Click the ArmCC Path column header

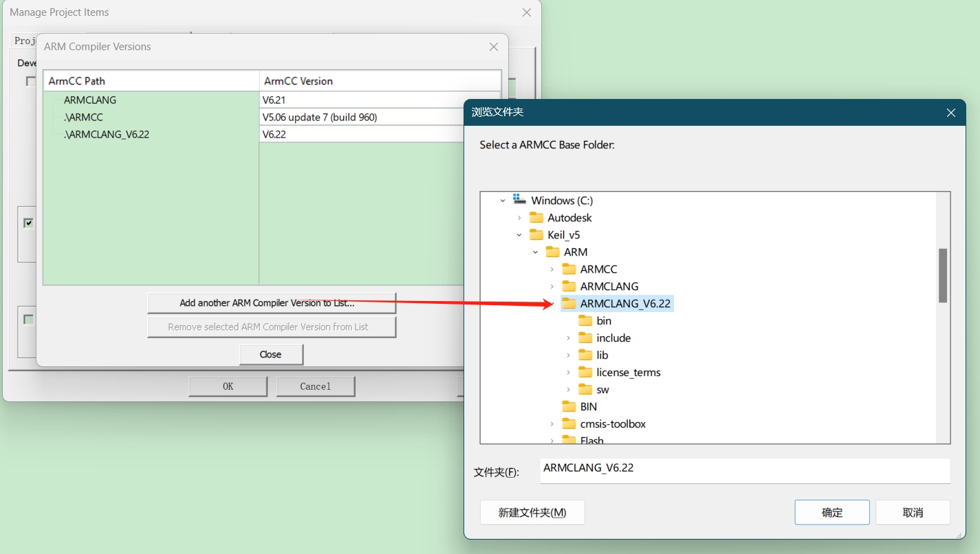151,81
